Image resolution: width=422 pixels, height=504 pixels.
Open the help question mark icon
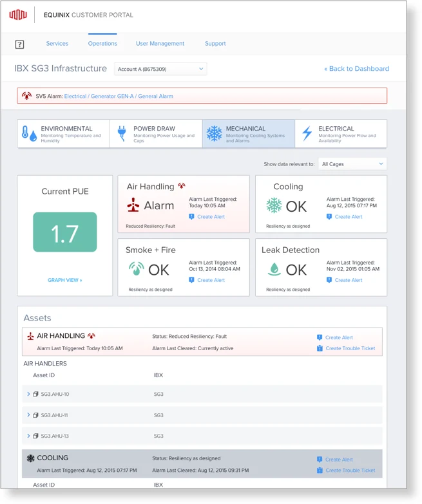19,44
